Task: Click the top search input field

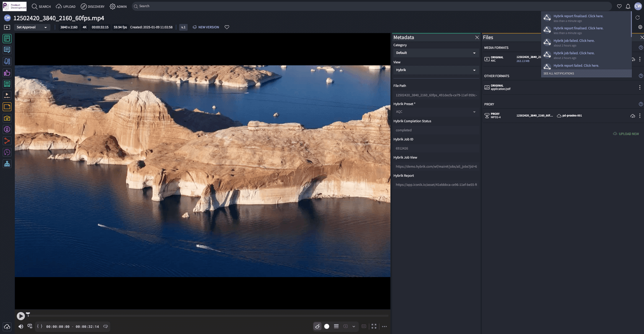Action: 371,6
